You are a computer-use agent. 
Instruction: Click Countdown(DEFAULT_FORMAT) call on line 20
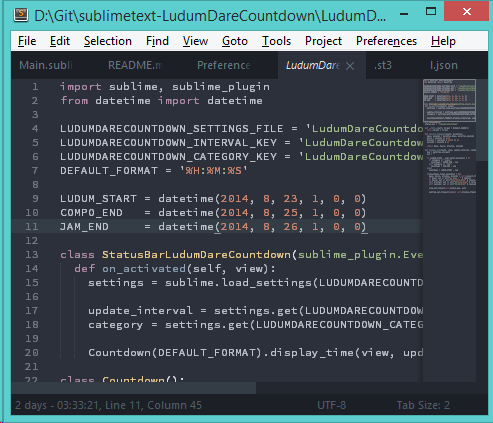[x=175, y=353]
